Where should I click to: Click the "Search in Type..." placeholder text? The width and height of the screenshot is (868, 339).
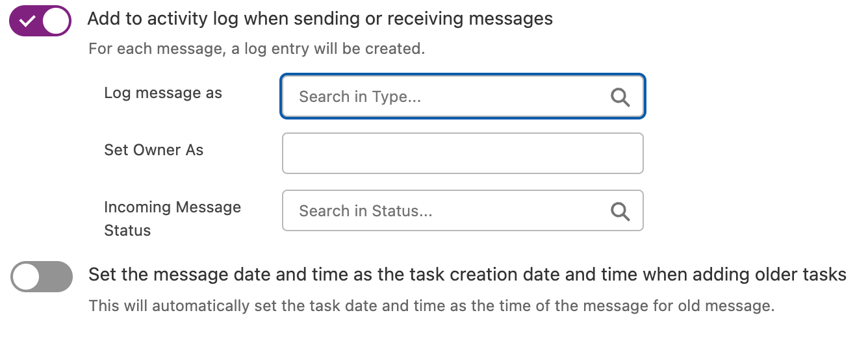(x=360, y=97)
